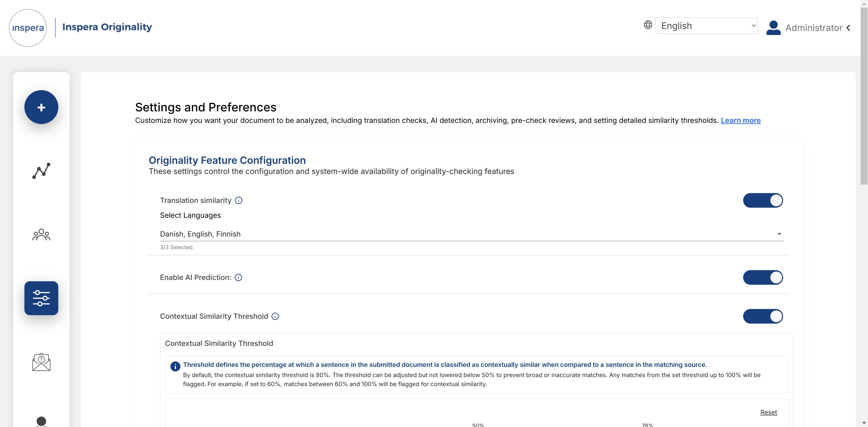This screenshot has width=868, height=427.
Task: Open the analytics graph sidebar icon
Action: tap(41, 170)
